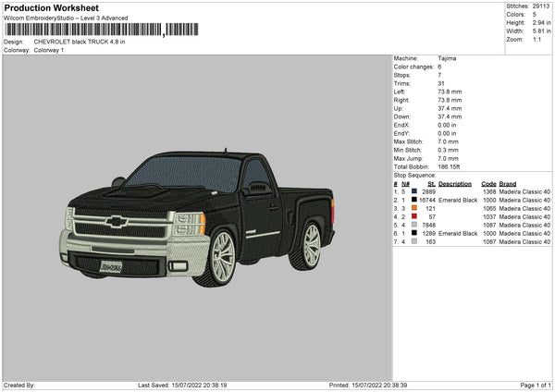Click the Total Bobbin value 186.15ft
Image resolution: width=555 pixels, height=392 pixels.
(449, 166)
